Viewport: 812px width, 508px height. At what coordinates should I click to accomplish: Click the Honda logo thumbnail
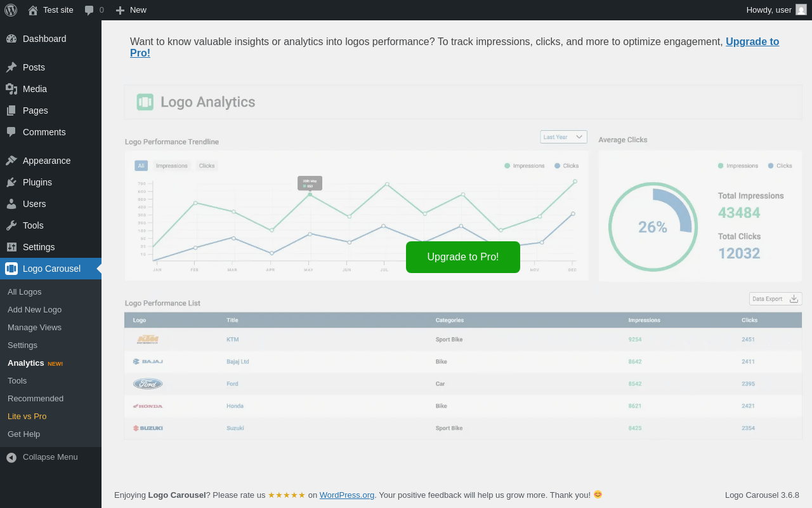click(148, 406)
